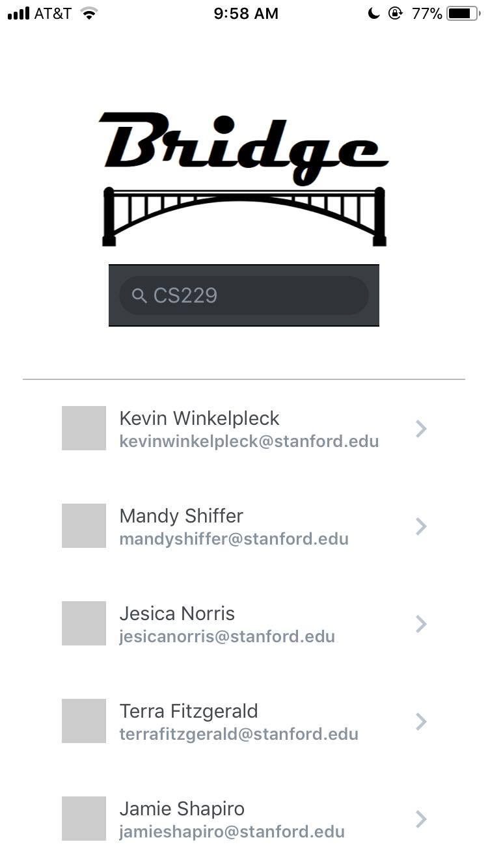Tap Jesica Norris's avatar placeholder
This screenshot has width=488, height=868.
point(84,623)
